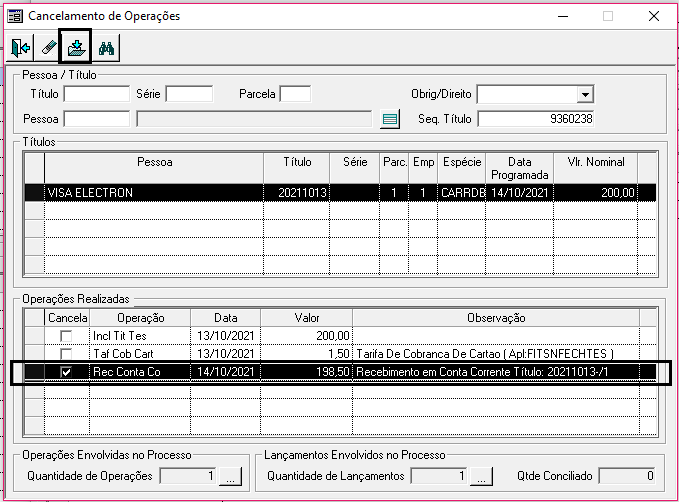Click the Título input field

(x=97, y=94)
